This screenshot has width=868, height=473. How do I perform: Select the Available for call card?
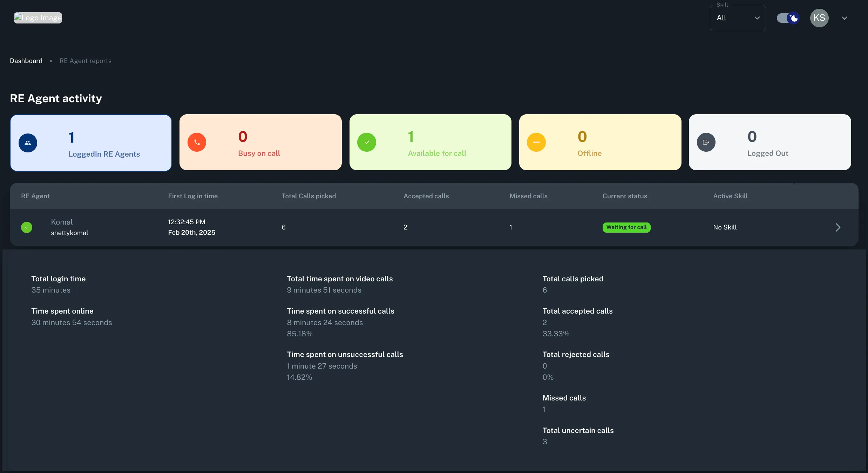click(x=430, y=142)
